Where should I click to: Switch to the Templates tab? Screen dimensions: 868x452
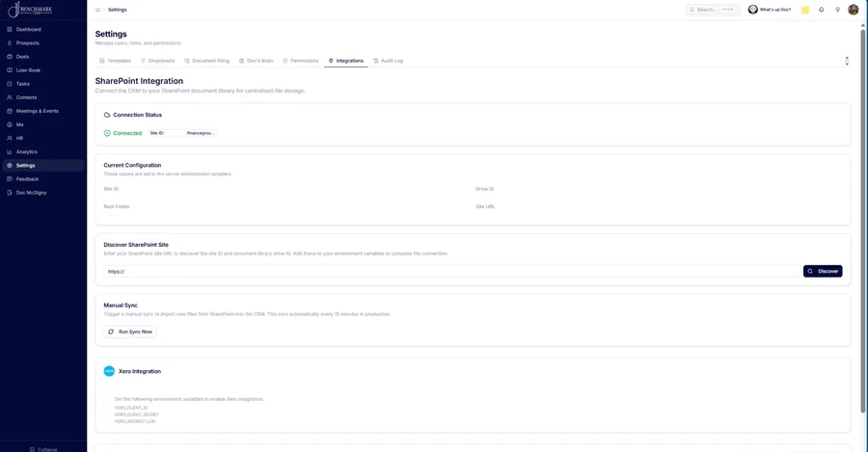coord(115,61)
